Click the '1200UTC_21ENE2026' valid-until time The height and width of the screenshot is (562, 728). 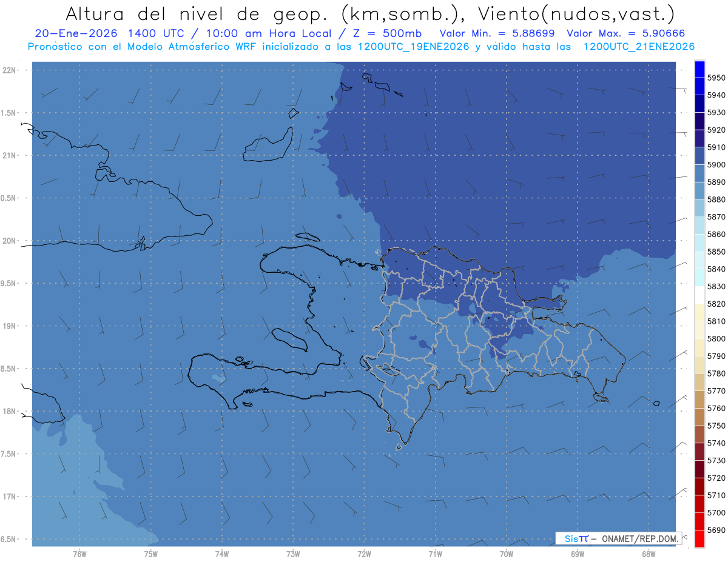coord(639,46)
